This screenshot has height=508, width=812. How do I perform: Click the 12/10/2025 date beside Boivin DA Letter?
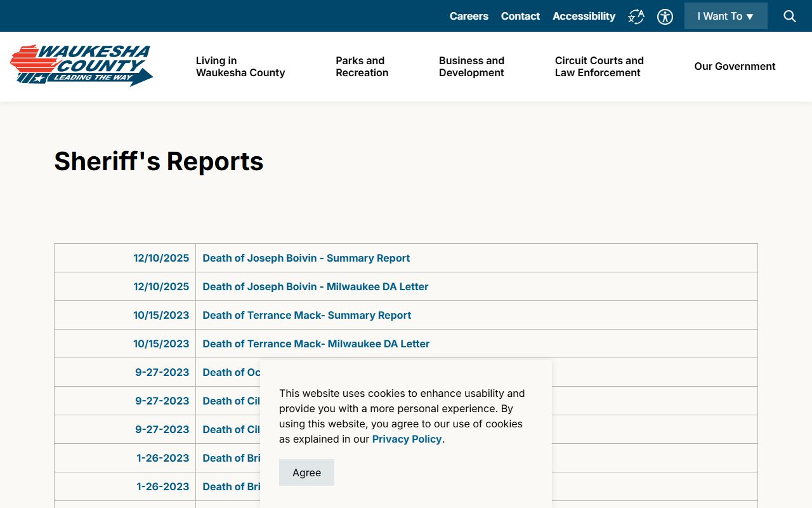click(161, 286)
